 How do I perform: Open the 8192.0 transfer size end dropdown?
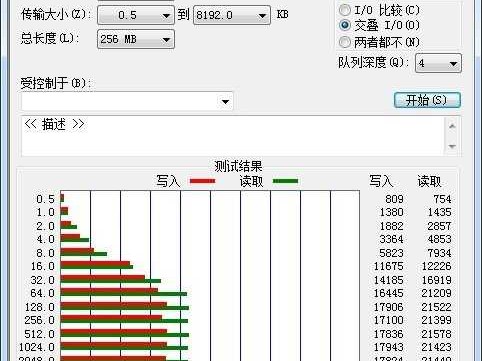(x=232, y=15)
